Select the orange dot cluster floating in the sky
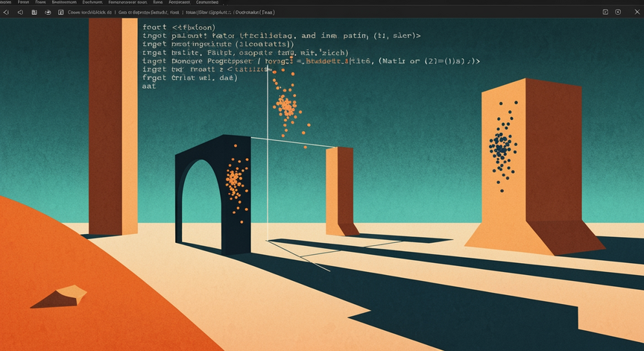644x351 pixels. 289,107
